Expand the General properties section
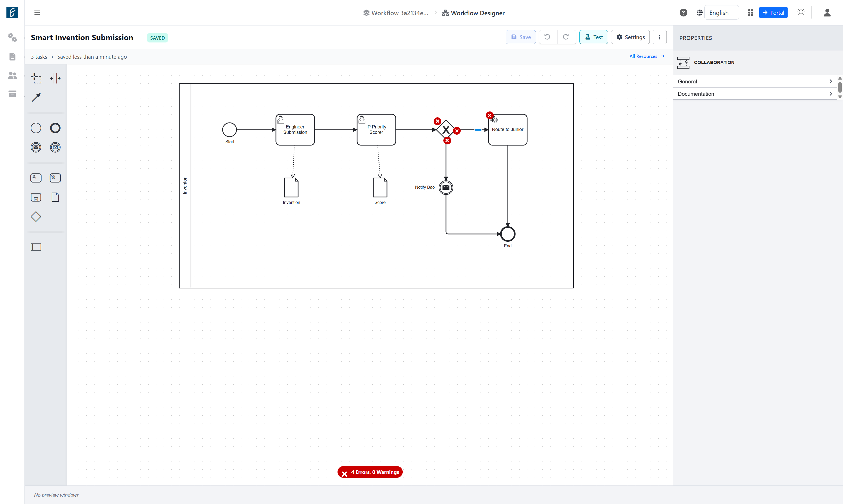This screenshot has height=504, width=843. tap(755, 82)
